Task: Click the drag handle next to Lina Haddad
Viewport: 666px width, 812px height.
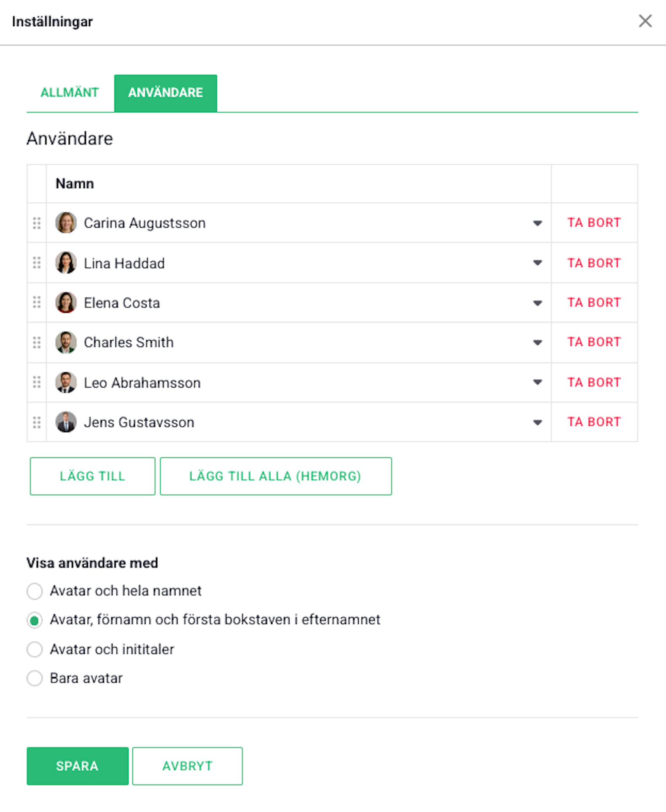Action: (x=37, y=263)
